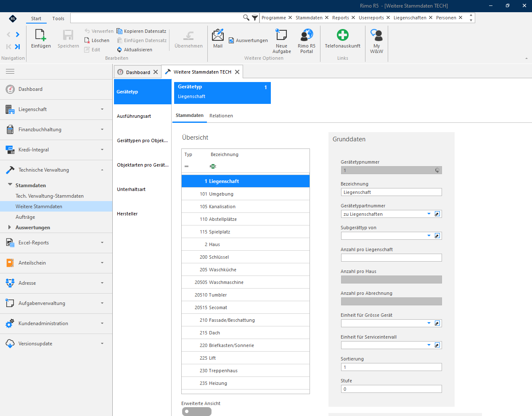The image size is (532, 416).
Task: Select the Stammdaten tab
Action: coord(190,115)
